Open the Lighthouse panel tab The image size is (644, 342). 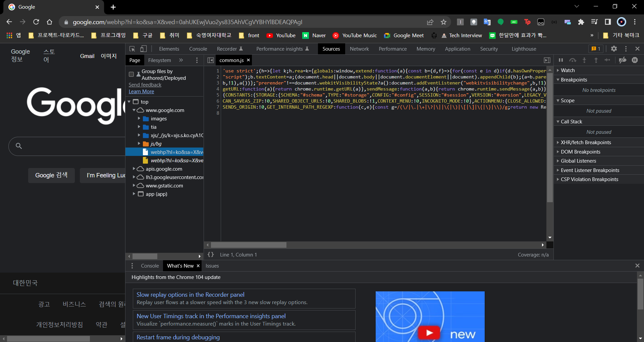point(524,49)
